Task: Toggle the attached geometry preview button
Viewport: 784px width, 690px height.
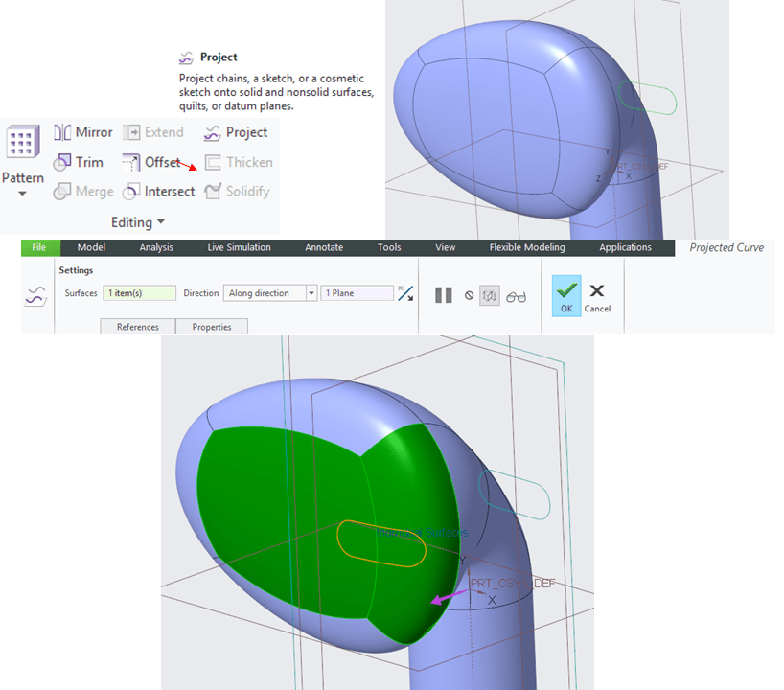Action: coord(489,295)
